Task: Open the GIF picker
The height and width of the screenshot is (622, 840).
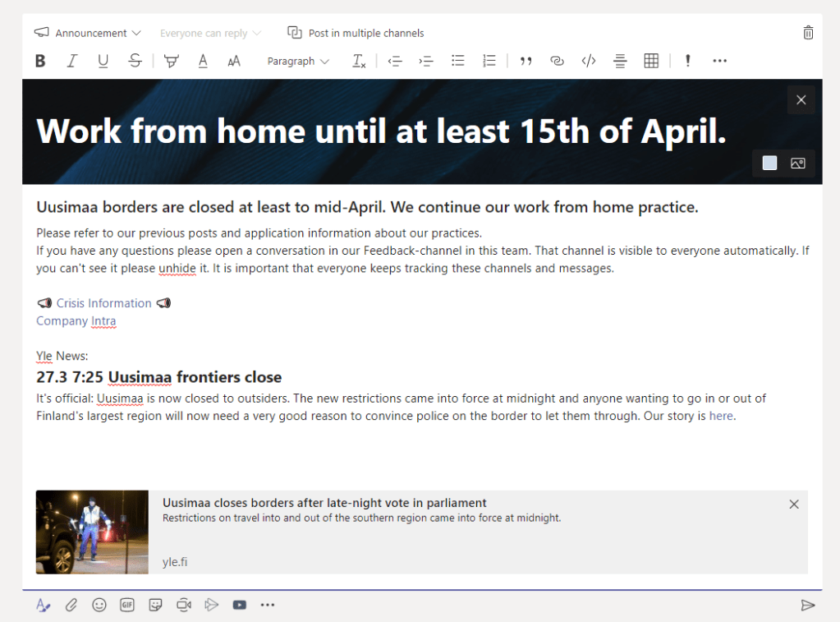Action: click(x=127, y=605)
